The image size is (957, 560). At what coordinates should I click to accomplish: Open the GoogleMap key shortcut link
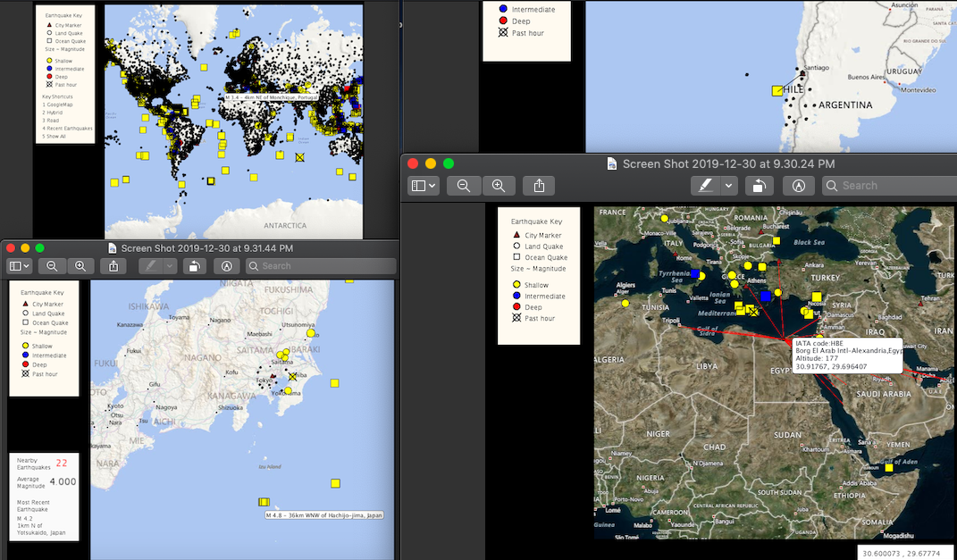click(59, 104)
